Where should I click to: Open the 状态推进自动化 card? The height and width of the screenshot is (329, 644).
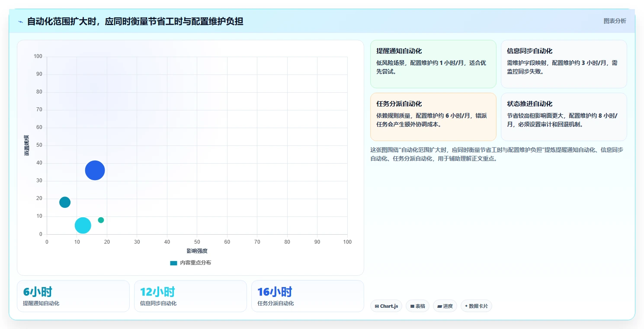click(564, 117)
